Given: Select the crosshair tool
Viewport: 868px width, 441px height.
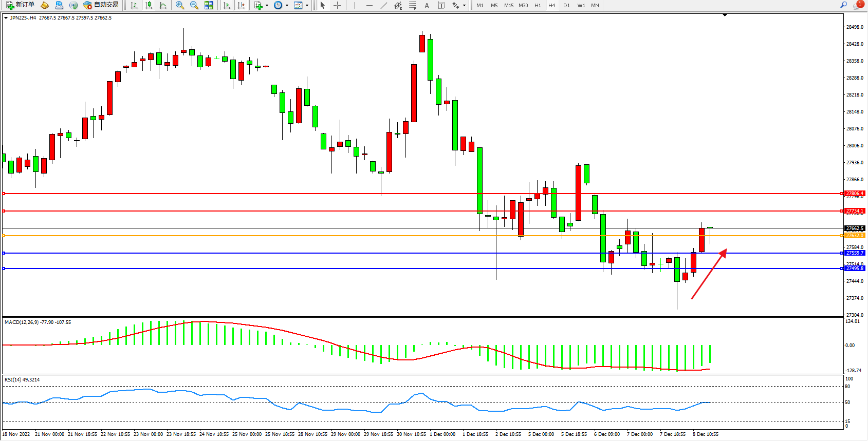Looking at the screenshot, I should pyautogui.click(x=338, y=5).
